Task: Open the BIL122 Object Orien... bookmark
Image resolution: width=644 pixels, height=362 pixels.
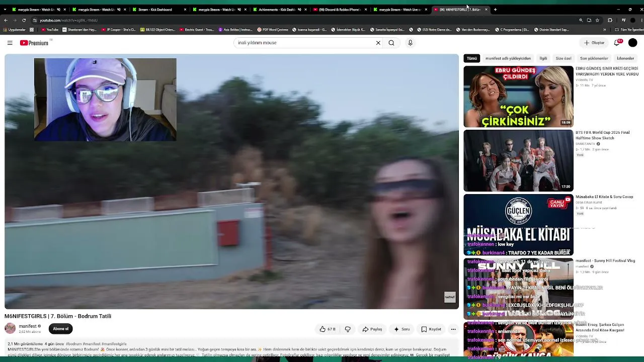Action: 157,30
